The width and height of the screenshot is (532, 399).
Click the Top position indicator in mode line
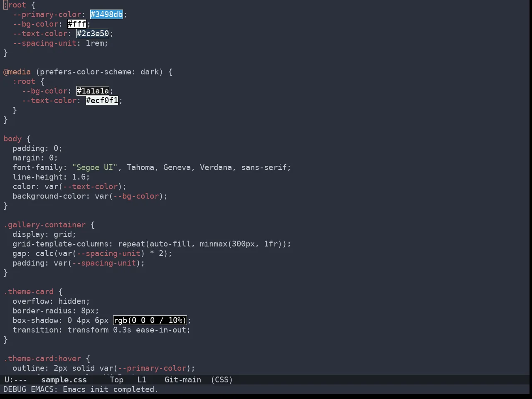point(117,380)
